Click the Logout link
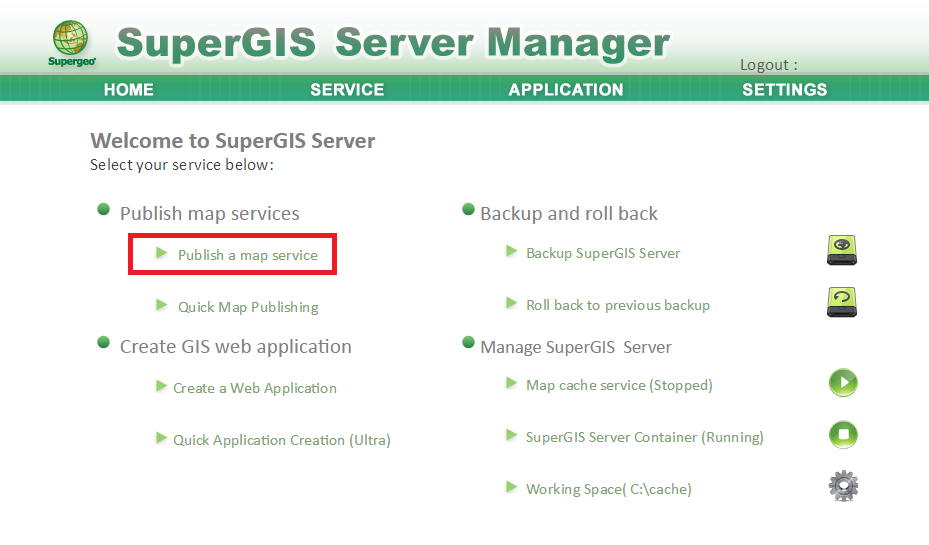The image size is (929, 545). click(x=768, y=65)
